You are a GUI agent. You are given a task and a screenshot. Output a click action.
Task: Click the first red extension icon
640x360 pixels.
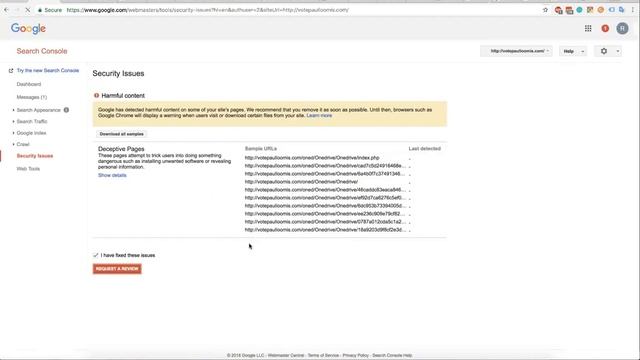click(x=558, y=10)
